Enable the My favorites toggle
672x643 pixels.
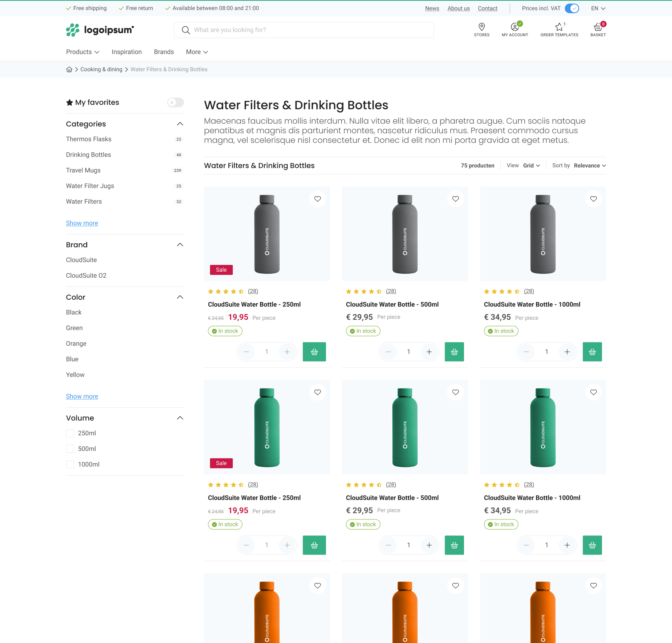coord(176,102)
